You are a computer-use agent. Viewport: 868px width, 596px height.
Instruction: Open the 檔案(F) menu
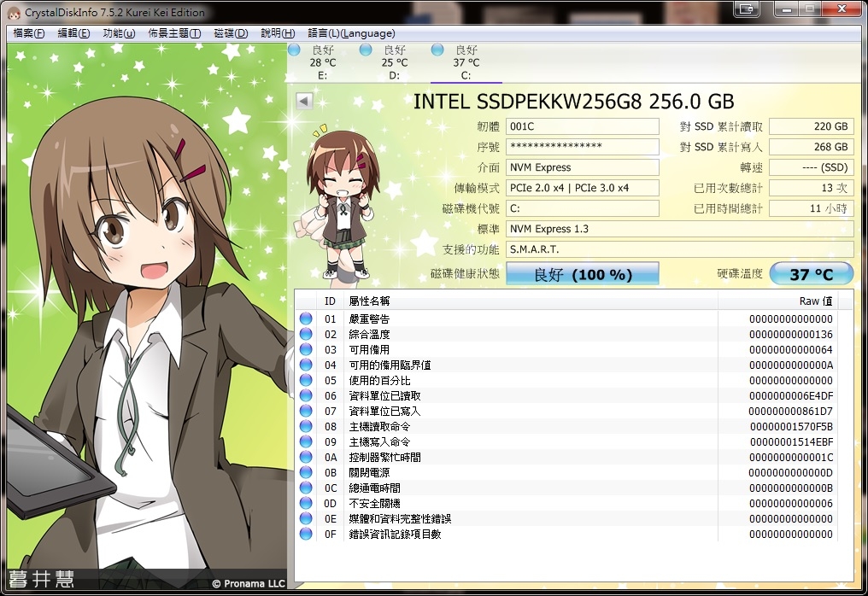pyautogui.click(x=29, y=33)
